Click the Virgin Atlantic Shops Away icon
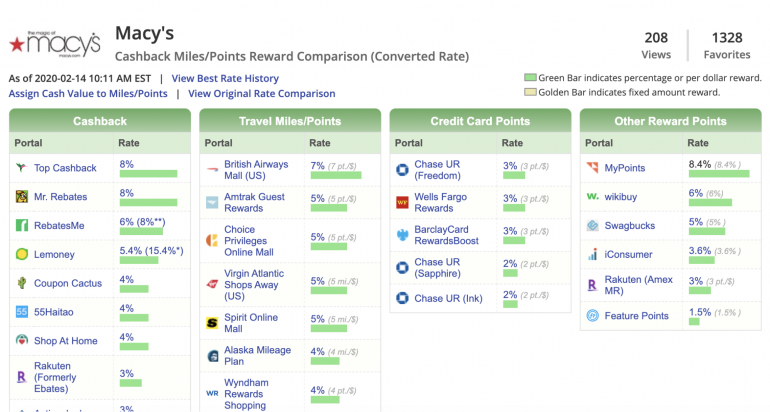 [x=212, y=283]
